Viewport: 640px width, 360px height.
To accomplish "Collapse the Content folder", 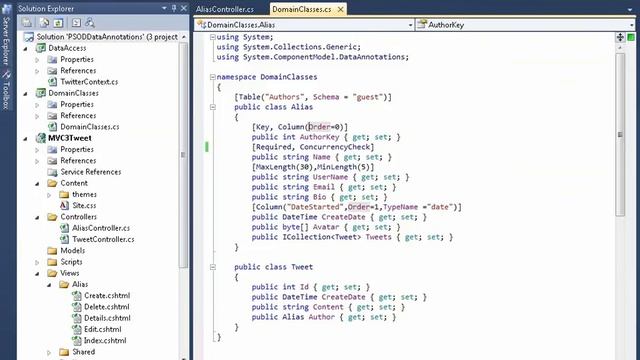I will pyautogui.click(x=37, y=183).
